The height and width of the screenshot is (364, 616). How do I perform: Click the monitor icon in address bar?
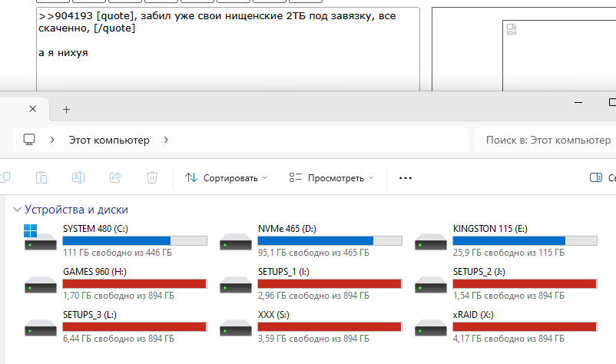(x=30, y=140)
